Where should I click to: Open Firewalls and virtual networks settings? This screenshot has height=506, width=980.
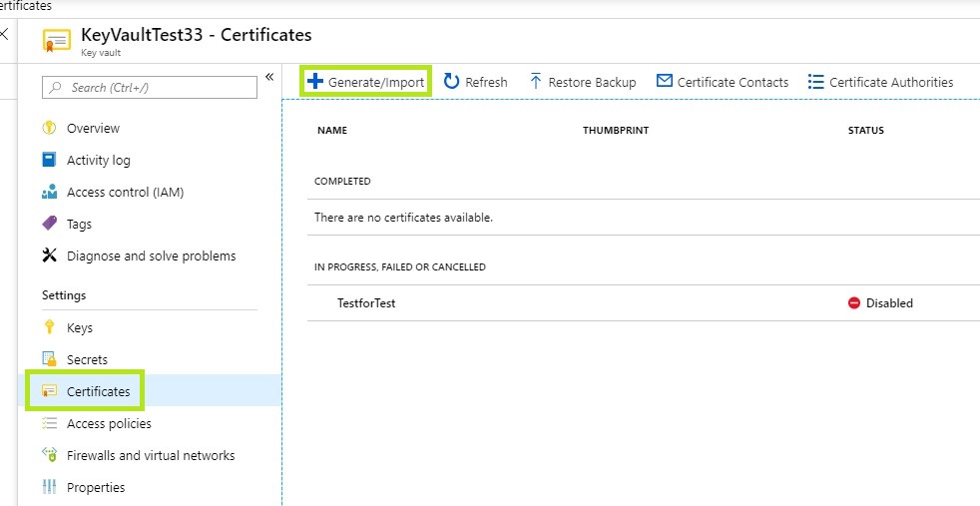pyautogui.click(x=151, y=455)
